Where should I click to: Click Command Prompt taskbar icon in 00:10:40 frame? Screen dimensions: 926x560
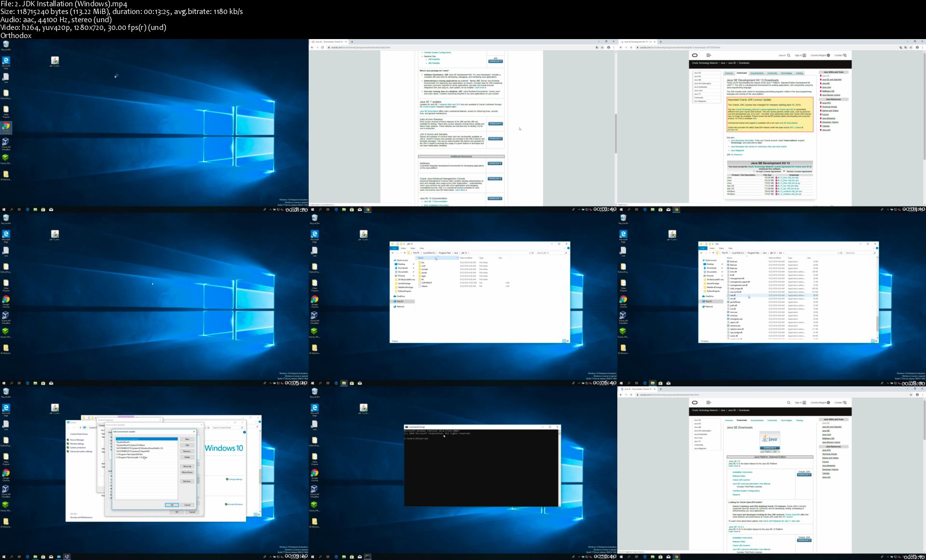368,557
